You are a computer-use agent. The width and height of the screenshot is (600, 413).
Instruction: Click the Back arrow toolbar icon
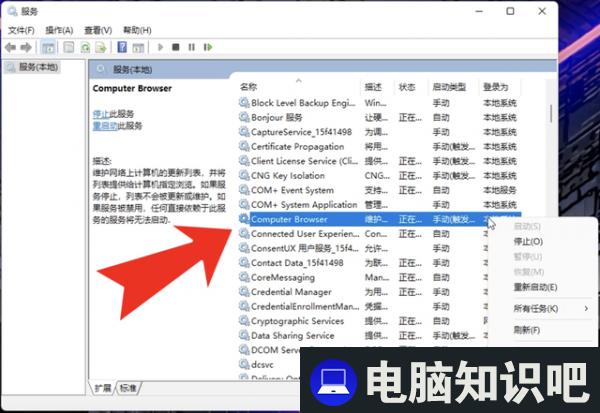(x=10, y=47)
